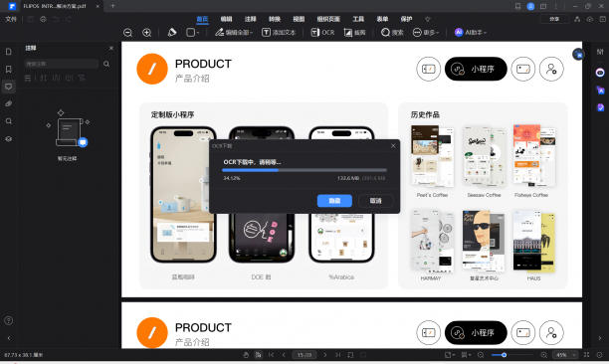Click the 取消 cancel button in the OCR dialog

pyautogui.click(x=375, y=201)
